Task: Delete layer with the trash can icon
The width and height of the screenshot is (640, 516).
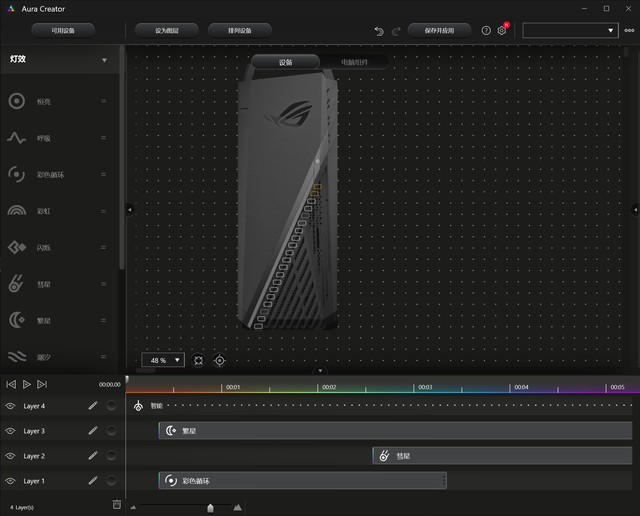Action: [116, 505]
